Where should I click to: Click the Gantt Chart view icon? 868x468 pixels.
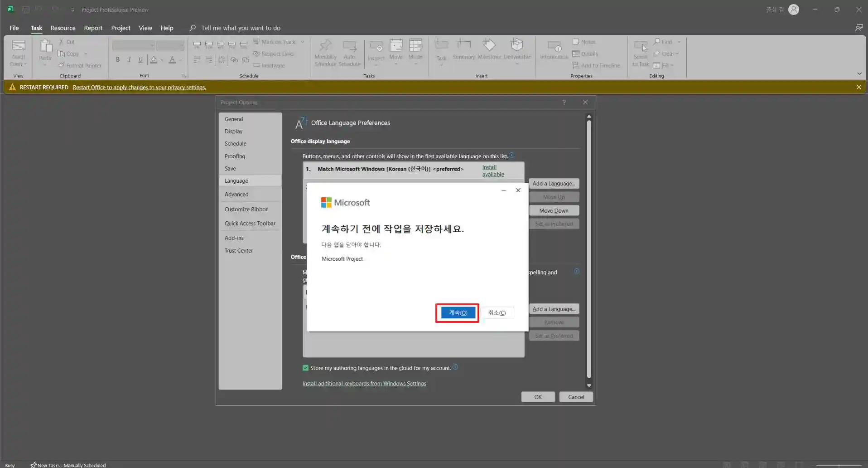pos(19,46)
